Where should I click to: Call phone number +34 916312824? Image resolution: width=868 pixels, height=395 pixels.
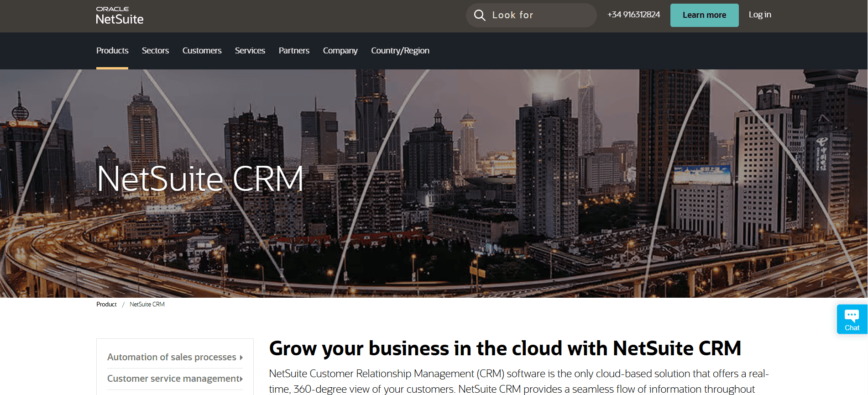[634, 15]
